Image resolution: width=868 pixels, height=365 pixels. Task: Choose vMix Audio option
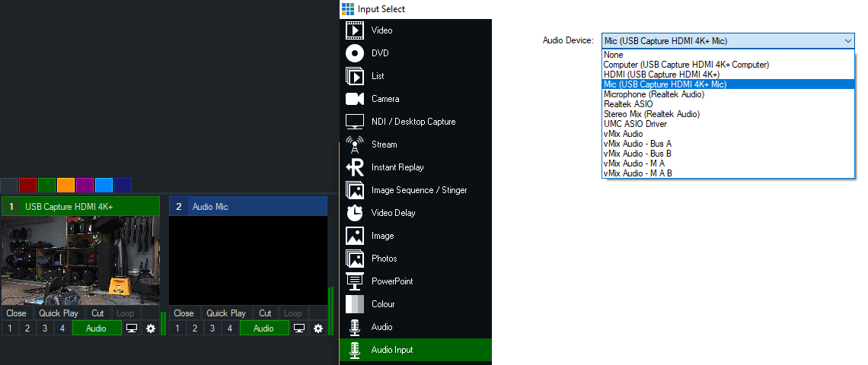pyautogui.click(x=728, y=134)
